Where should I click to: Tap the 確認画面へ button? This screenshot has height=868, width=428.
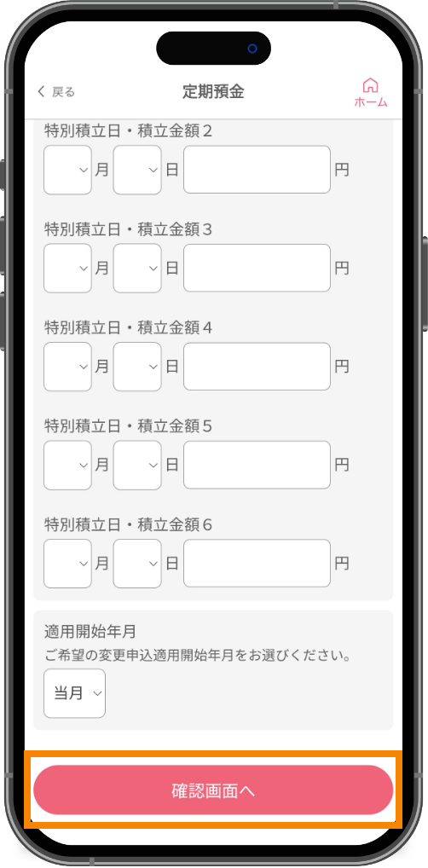pyautogui.click(x=213, y=790)
